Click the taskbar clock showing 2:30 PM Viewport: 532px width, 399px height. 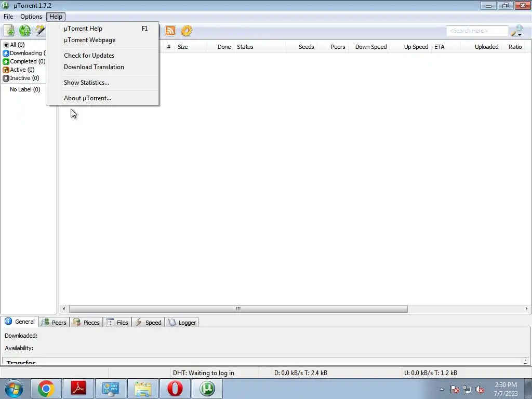coord(506,389)
